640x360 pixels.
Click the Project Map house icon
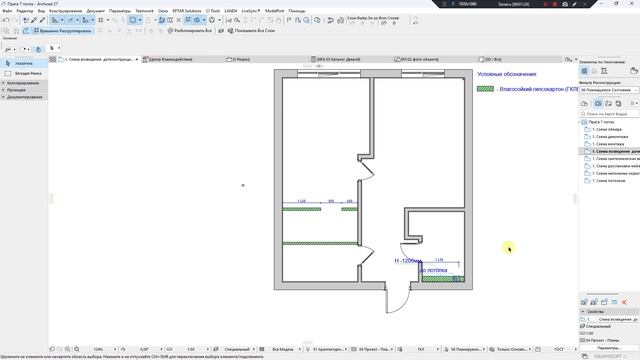(584, 104)
